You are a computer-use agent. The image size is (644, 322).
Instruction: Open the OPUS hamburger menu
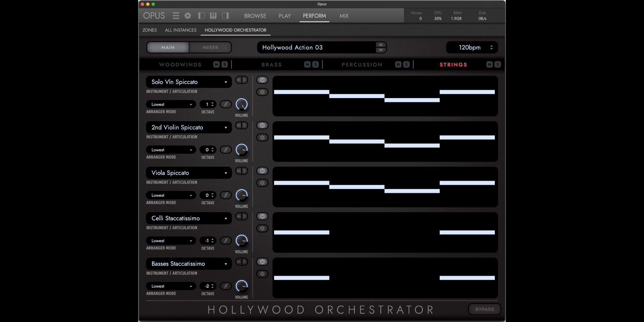(176, 16)
